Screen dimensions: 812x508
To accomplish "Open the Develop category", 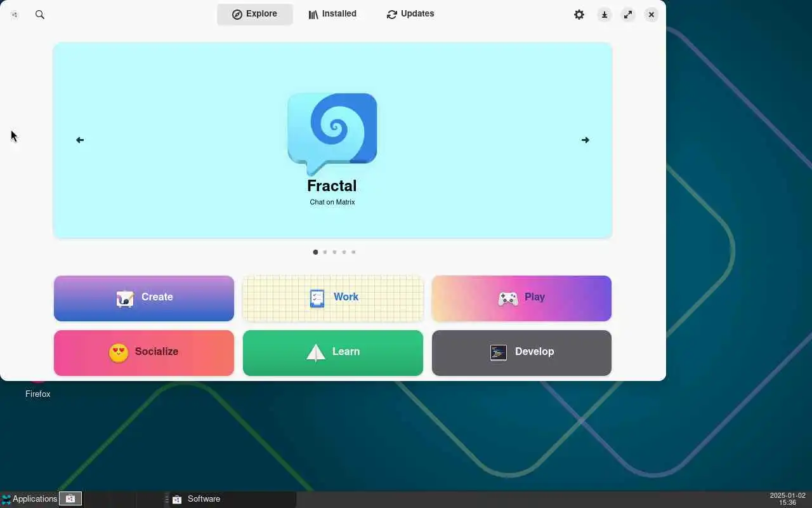I will (x=521, y=353).
